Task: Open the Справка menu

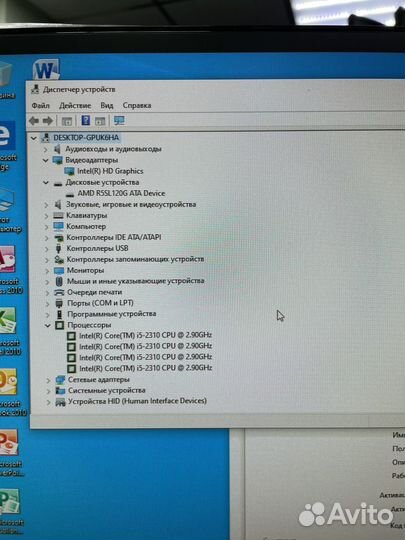Action: 137,105
